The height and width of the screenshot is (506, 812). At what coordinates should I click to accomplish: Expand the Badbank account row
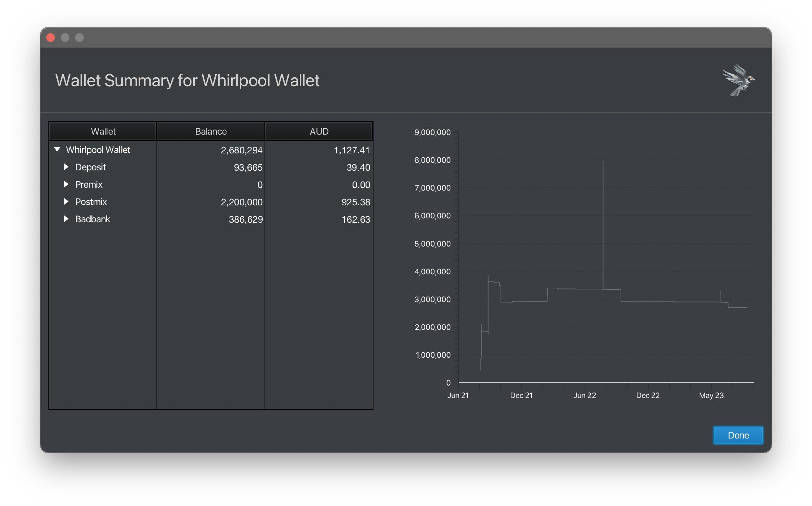[66, 219]
